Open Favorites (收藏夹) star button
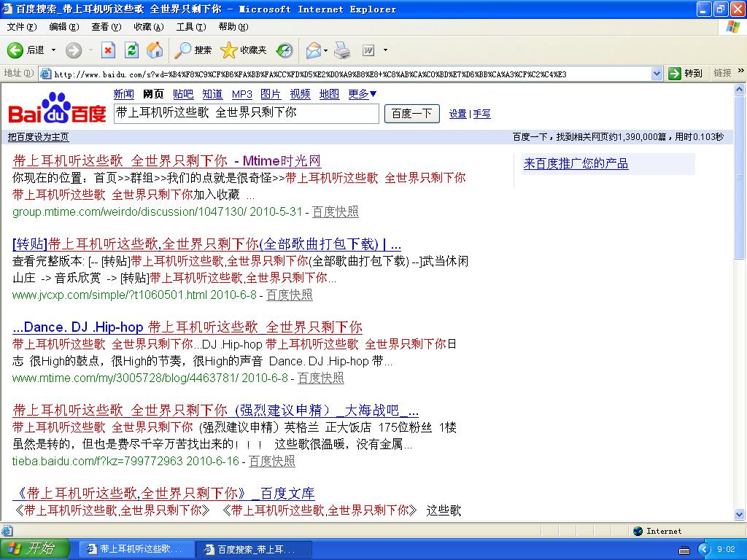747x560 pixels. click(244, 50)
